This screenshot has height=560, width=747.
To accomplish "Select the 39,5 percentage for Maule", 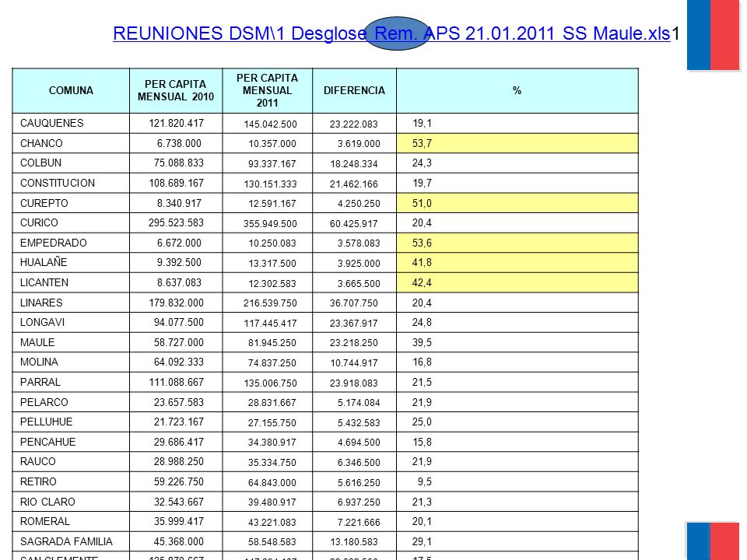I will [x=422, y=342].
